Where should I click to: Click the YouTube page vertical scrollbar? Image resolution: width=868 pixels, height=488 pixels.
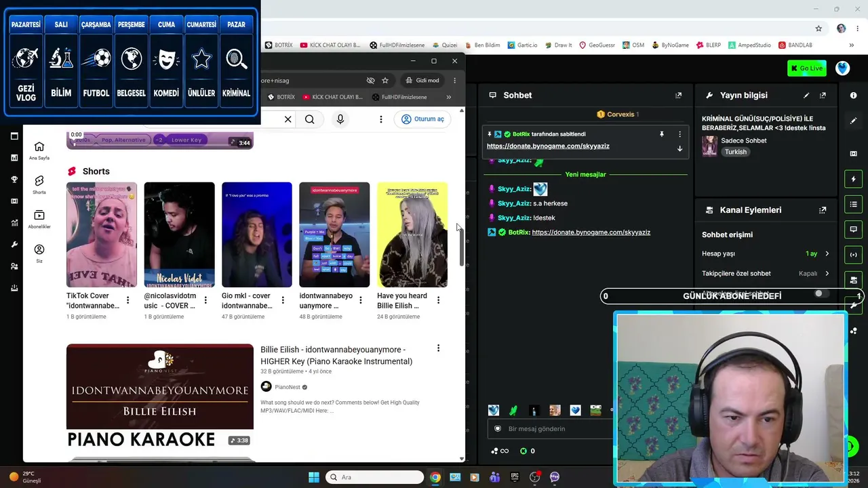click(462, 245)
